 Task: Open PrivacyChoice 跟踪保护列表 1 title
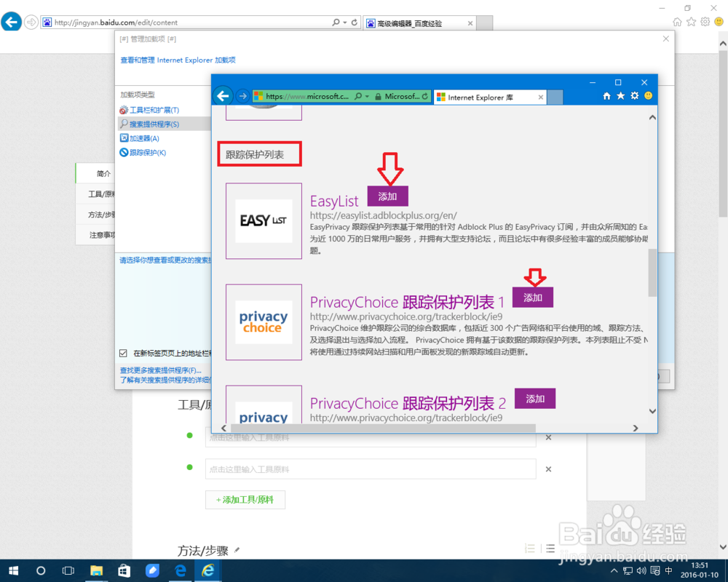(x=407, y=303)
